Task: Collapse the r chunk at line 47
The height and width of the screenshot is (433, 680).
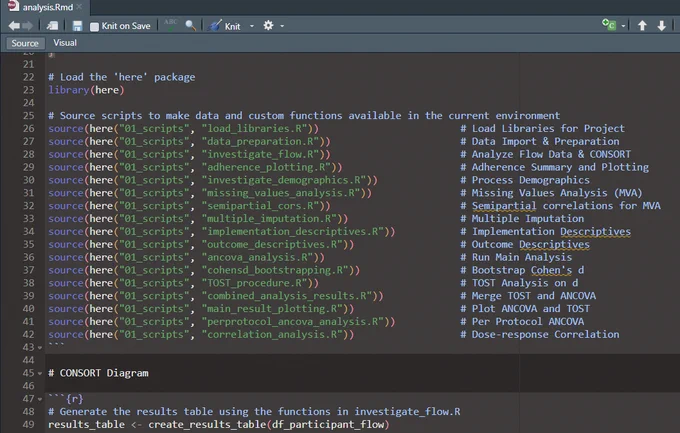Action: coord(40,399)
